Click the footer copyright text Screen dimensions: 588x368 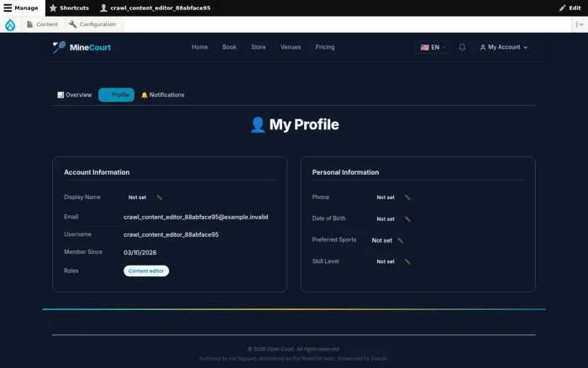click(x=294, y=350)
